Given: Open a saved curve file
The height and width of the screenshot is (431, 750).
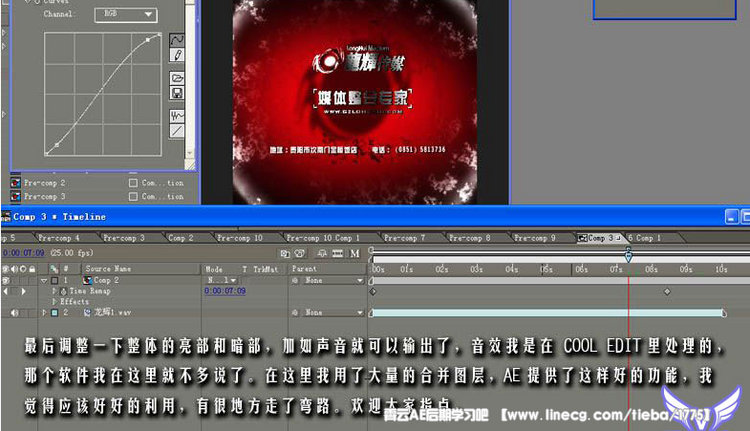Looking at the screenshot, I should pyautogui.click(x=177, y=77).
